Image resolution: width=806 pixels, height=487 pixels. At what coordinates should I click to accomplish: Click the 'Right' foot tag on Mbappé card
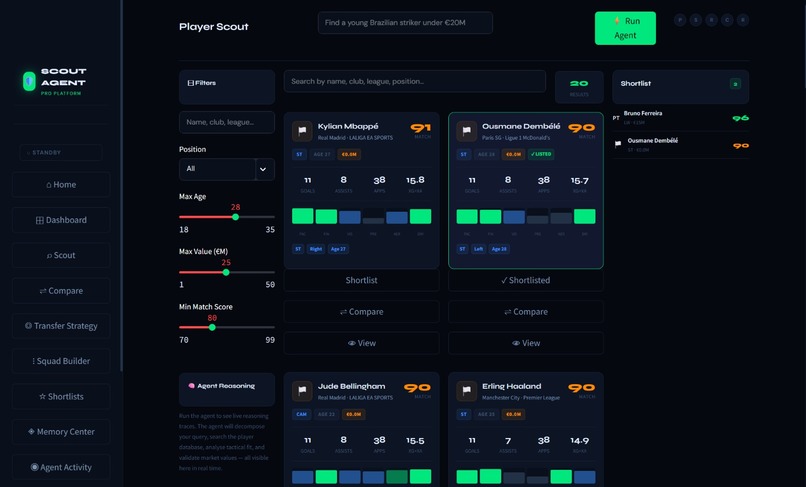(316, 249)
